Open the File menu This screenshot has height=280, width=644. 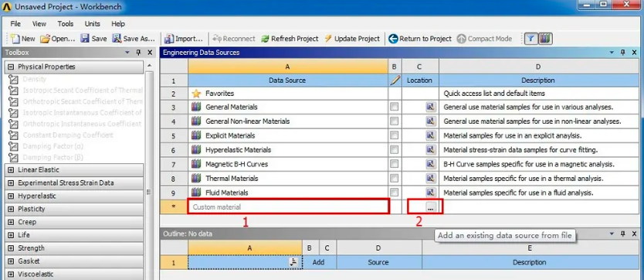pos(15,24)
